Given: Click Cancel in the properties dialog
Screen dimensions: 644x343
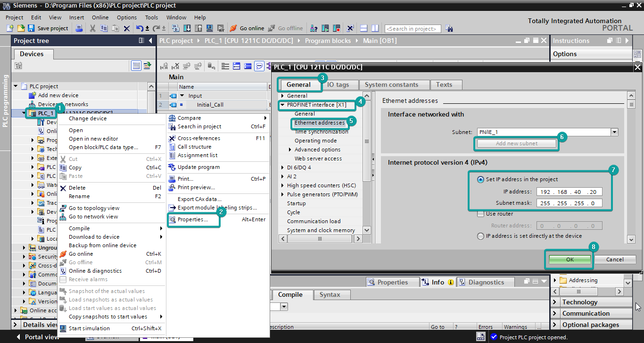Looking at the screenshot, I should [615, 259].
